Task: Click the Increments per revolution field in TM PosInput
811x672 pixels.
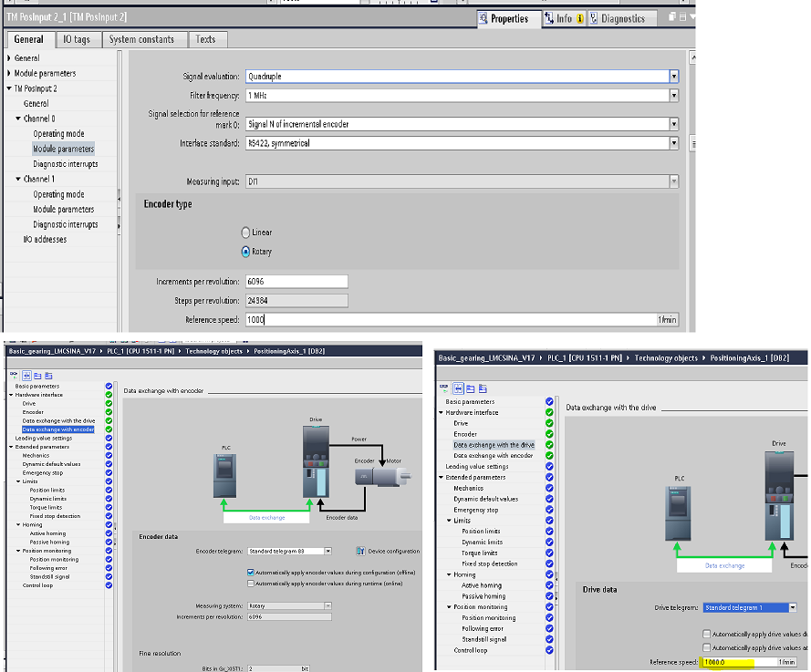Action: pos(296,282)
